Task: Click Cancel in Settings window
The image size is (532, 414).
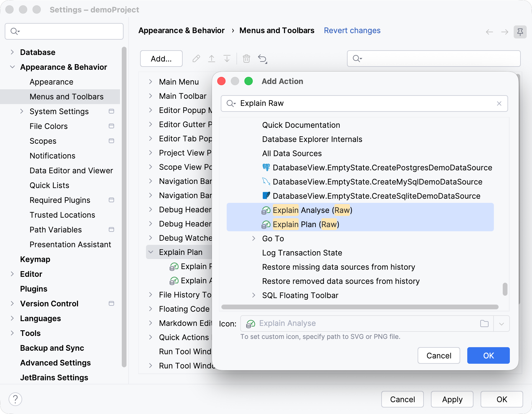Action: (402, 399)
